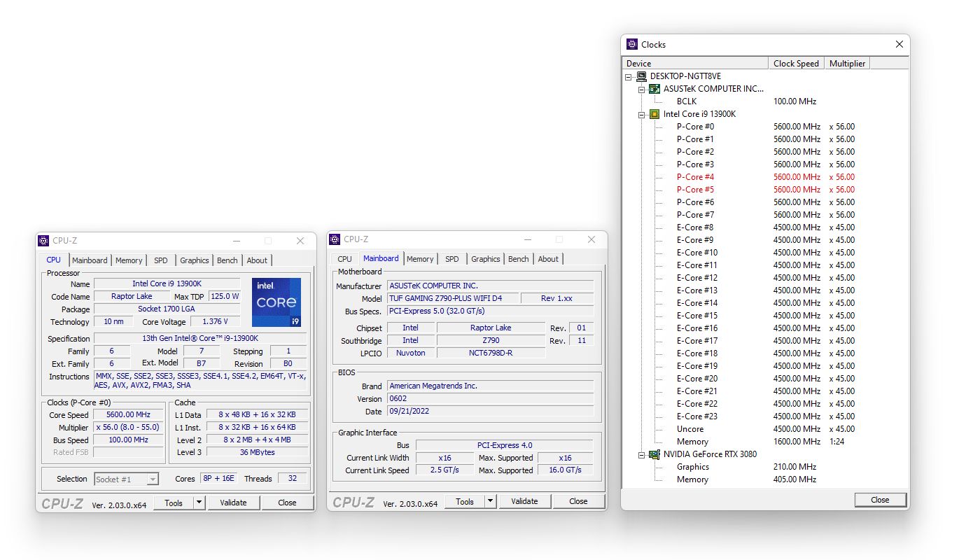Select the BCLK row in Clocks tree

coord(765,101)
